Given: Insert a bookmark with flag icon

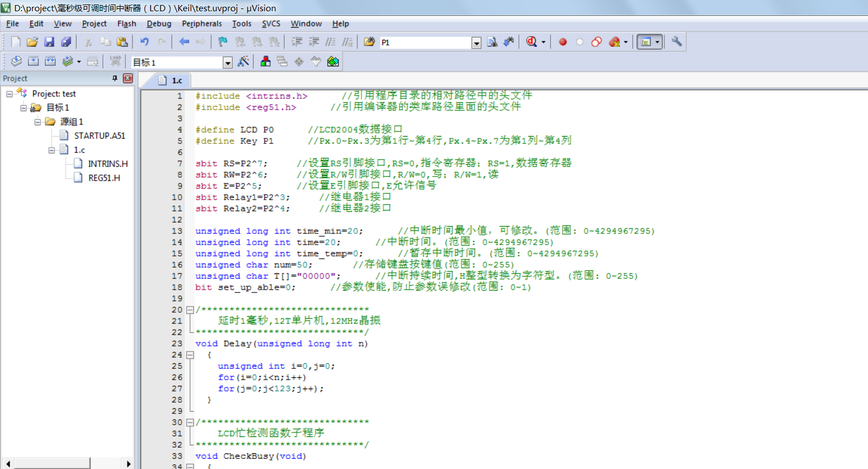Looking at the screenshot, I should [223, 42].
